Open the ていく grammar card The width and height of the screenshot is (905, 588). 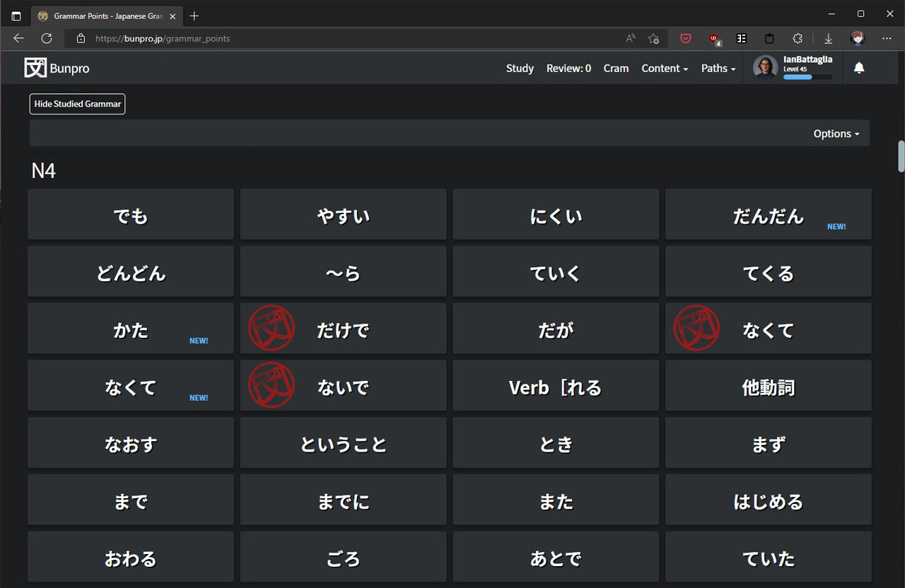[x=556, y=271]
